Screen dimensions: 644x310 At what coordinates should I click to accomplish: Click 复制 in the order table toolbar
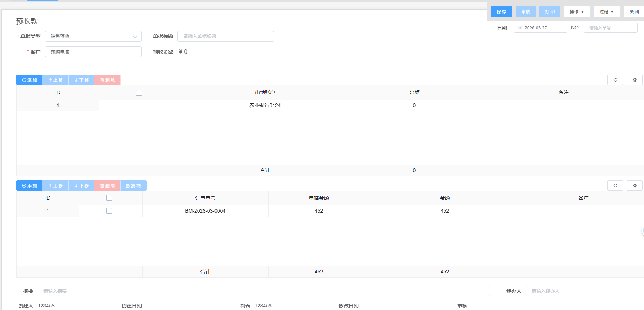coord(133,185)
